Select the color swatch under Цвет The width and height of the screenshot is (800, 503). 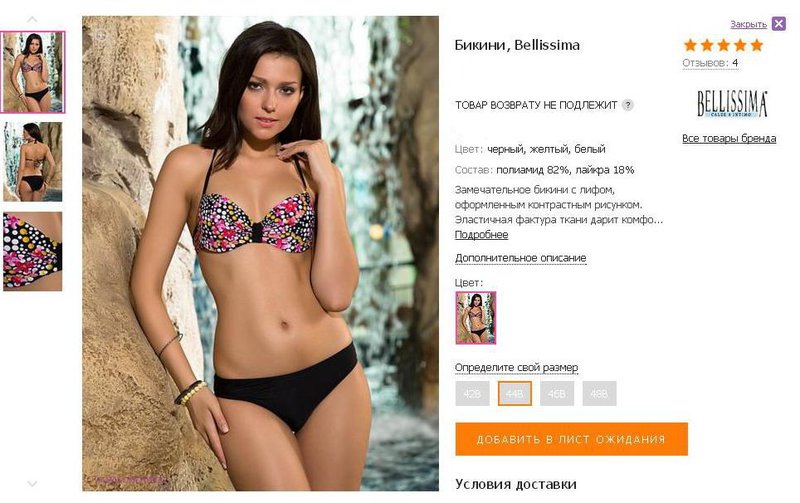coord(476,318)
